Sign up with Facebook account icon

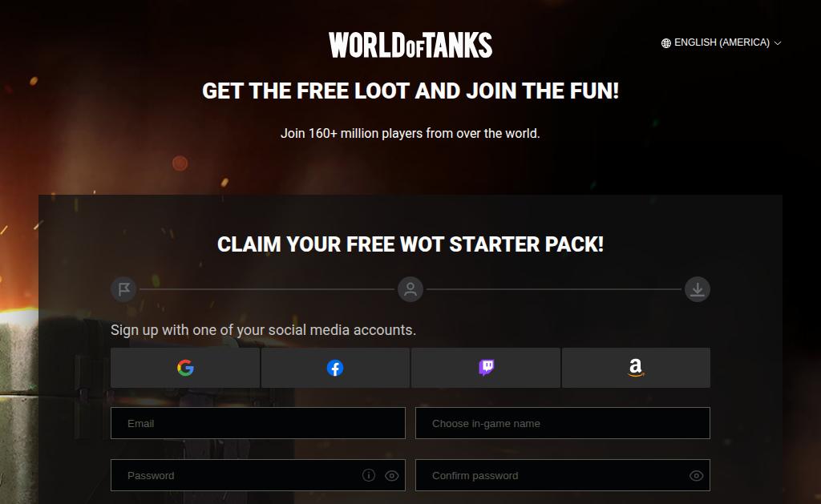pyautogui.click(x=335, y=368)
